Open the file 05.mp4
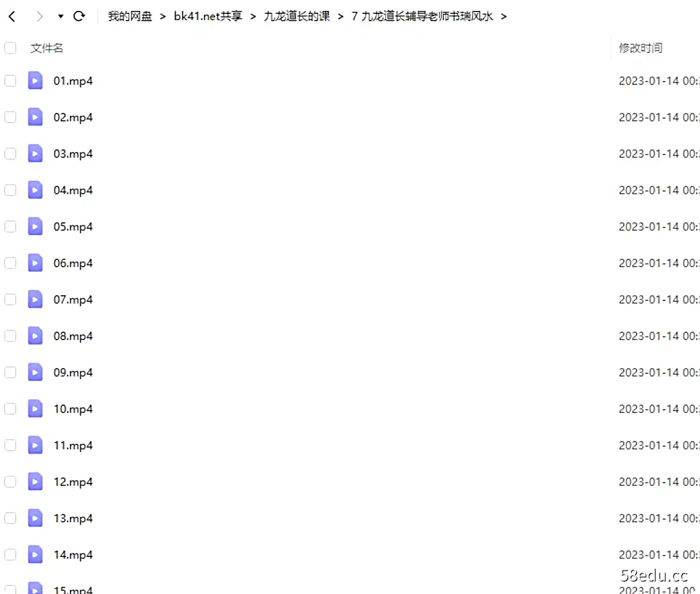Screen dimensions: 700x594 [73, 227]
